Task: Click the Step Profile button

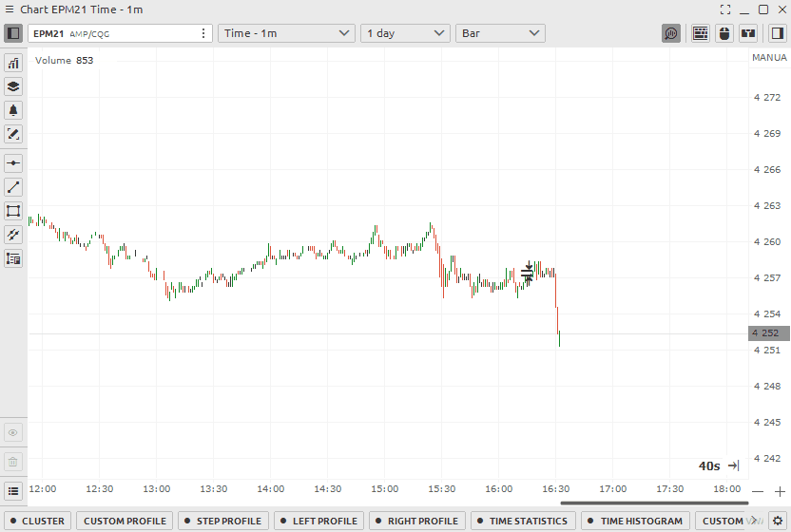Action: click(x=222, y=521)
